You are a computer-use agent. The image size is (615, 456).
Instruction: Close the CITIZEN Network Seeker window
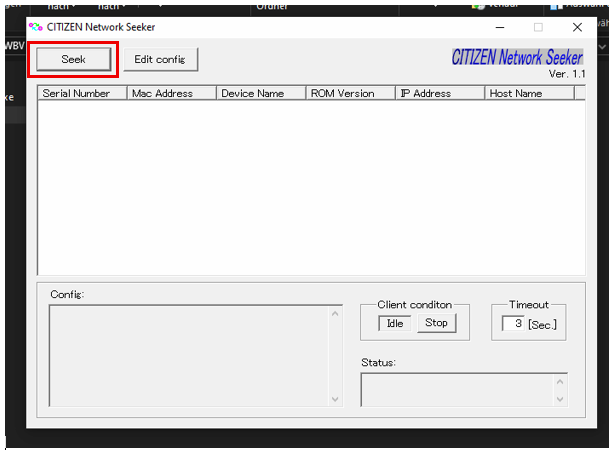point(577,27)
